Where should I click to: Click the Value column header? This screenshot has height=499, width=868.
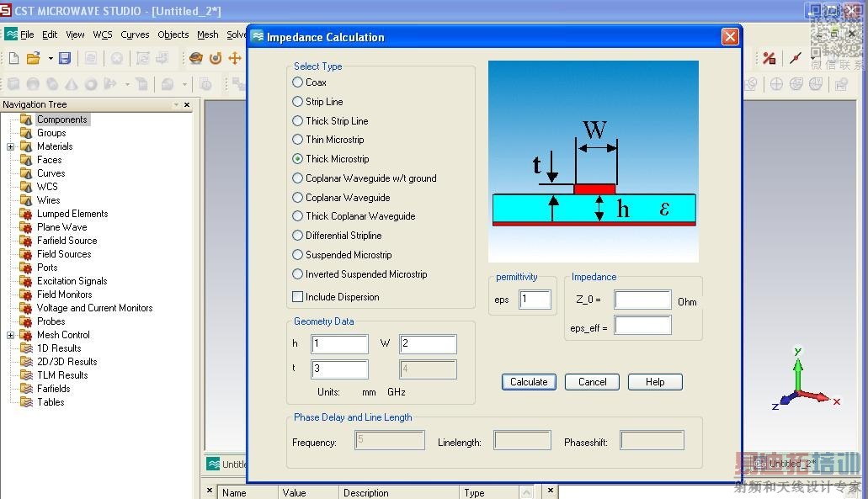pos(308,492)
